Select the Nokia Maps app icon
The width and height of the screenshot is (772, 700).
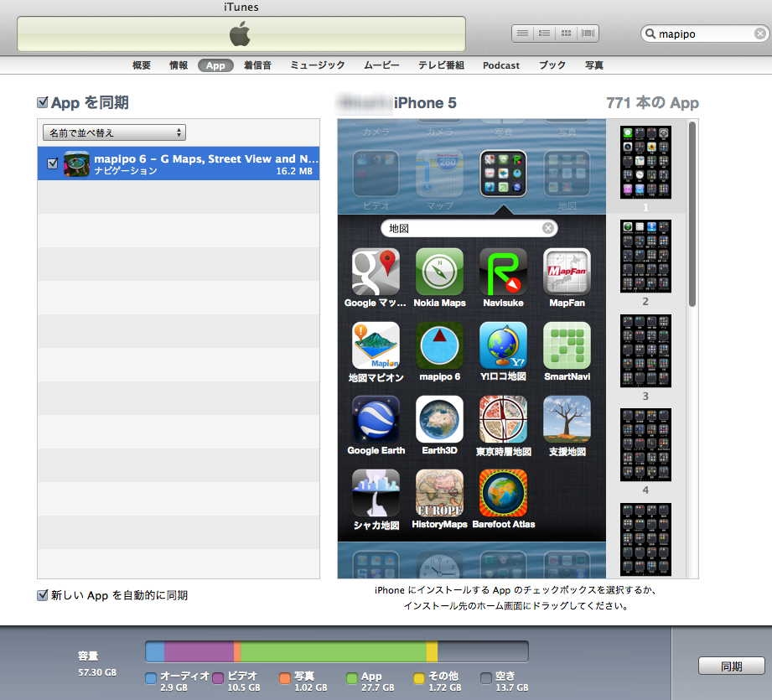click(439, 272)
